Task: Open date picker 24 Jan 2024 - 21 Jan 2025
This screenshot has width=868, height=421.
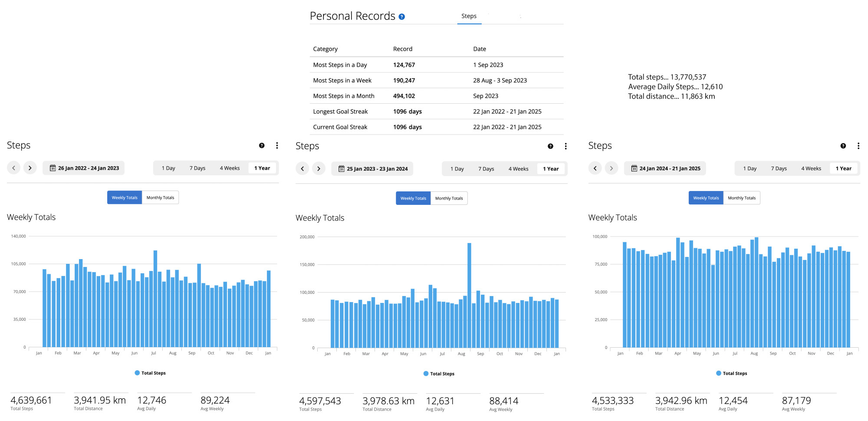Action: 665,168
